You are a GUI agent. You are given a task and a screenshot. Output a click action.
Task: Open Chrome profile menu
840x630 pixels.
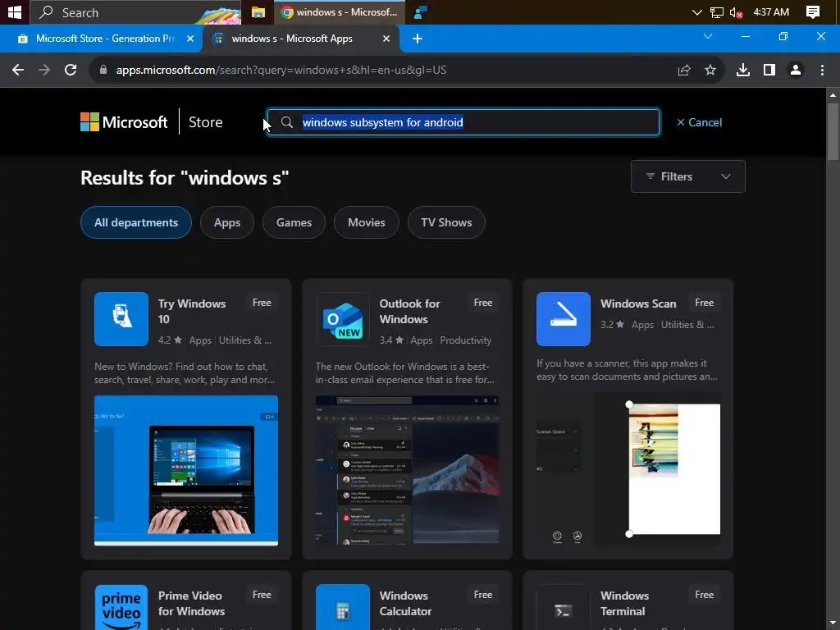[x=796, y=71]
